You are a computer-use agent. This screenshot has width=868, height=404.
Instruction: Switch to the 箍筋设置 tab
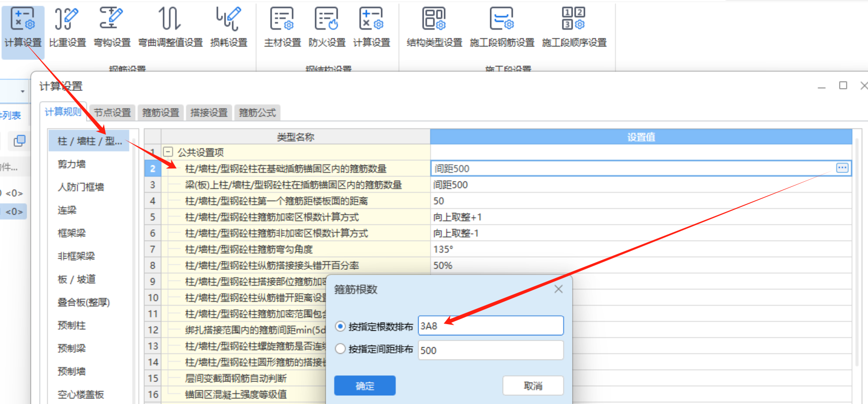click(161, 113)
